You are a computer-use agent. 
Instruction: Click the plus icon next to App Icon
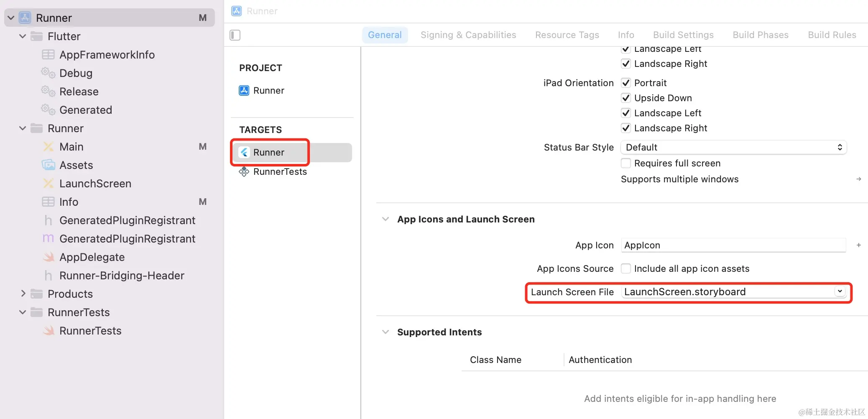tap(858, 245)
